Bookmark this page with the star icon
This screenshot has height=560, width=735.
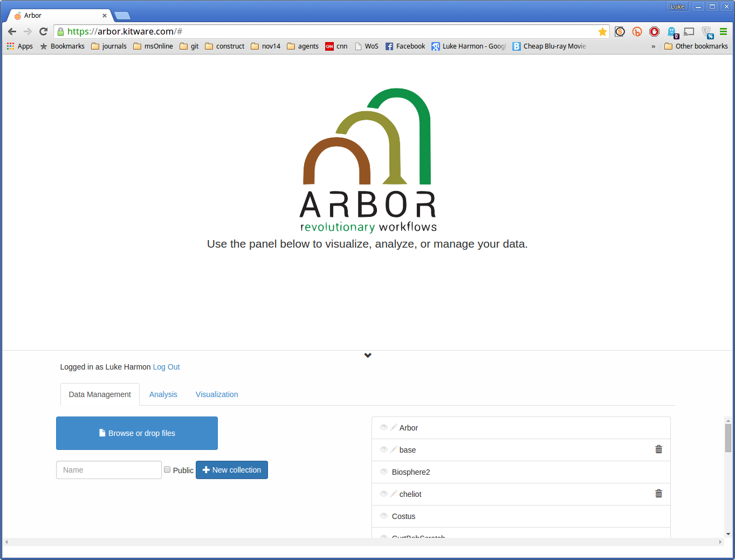pyautogui.click(x=602, y=32)
